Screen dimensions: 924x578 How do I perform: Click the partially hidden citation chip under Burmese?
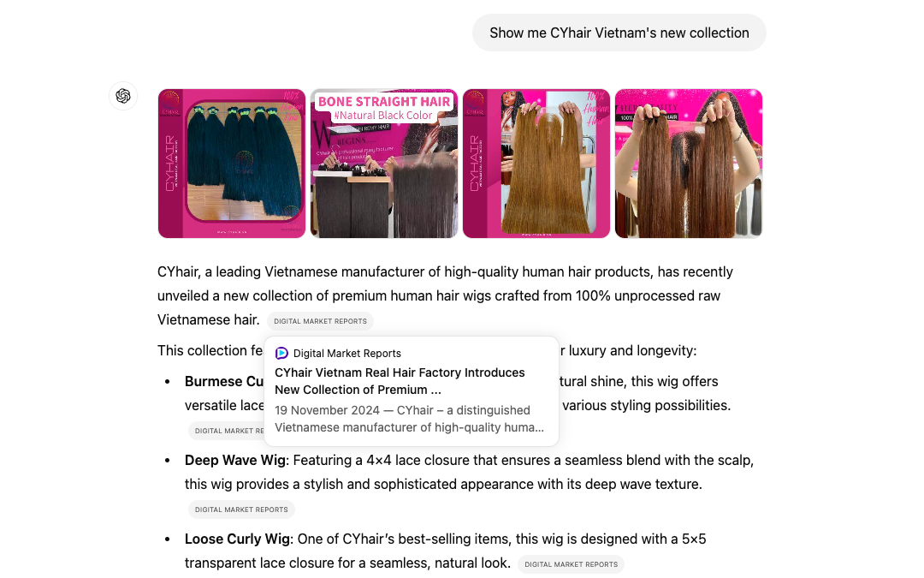226,431
